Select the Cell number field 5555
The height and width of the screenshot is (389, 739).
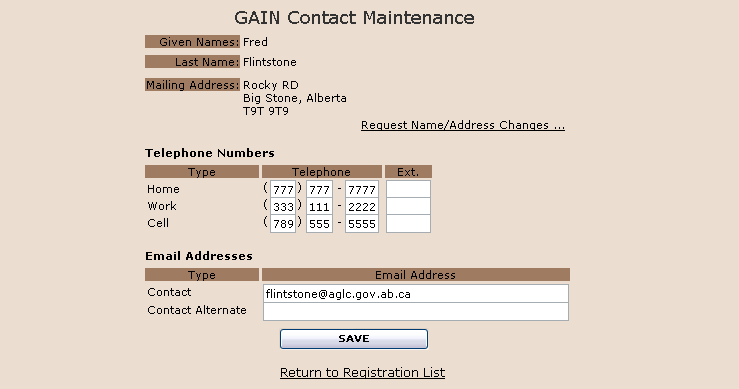362,223
